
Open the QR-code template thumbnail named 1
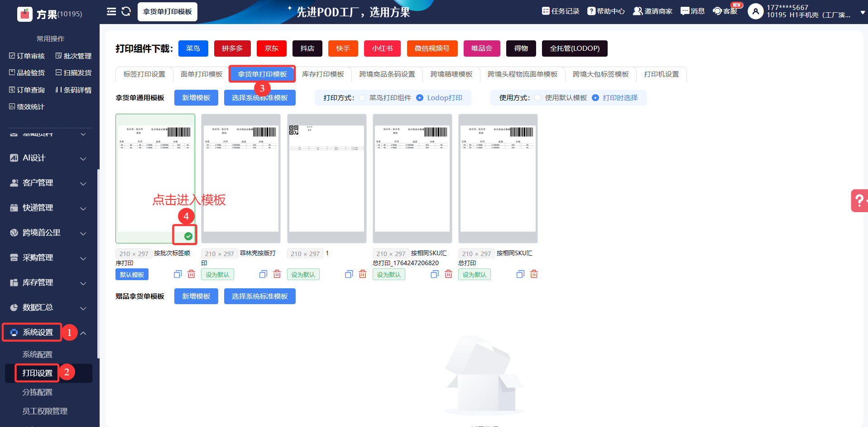click(327, 179)
